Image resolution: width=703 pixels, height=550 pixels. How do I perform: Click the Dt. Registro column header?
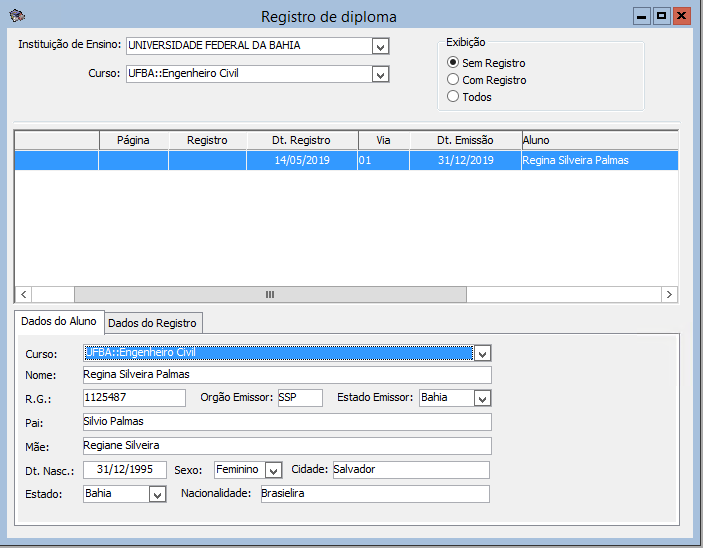coord(301,140)
